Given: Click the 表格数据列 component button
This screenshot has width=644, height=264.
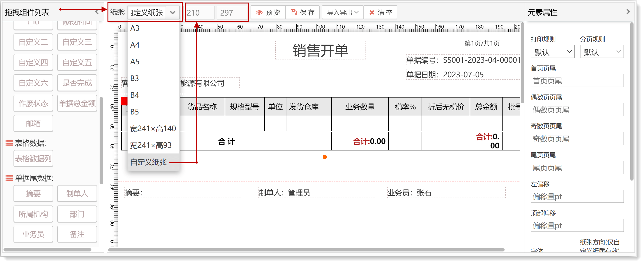Looking at the screenshot, I should [33, 159].
